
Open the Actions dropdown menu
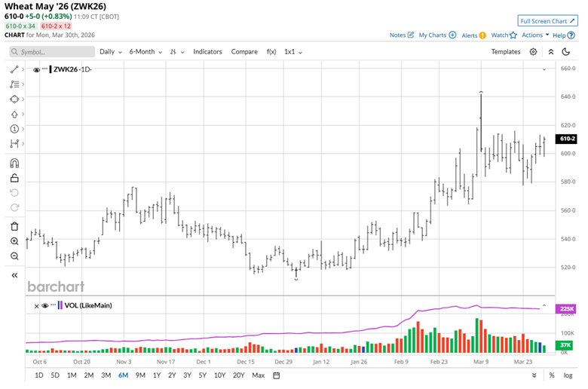pos(534,35)
